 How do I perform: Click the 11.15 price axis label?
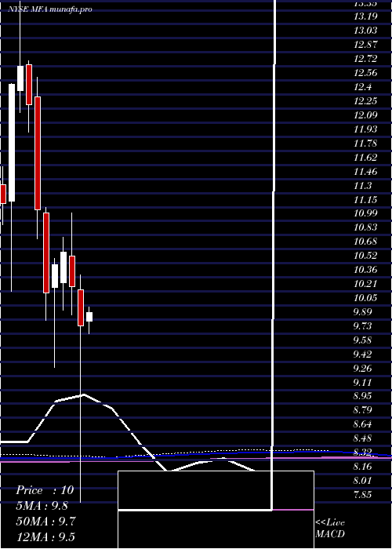[365, 199]
